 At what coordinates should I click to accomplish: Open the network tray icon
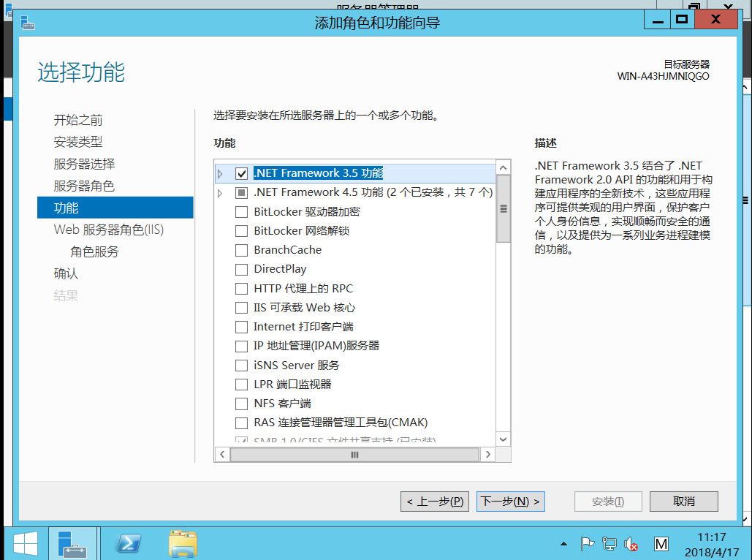[609, 544]
